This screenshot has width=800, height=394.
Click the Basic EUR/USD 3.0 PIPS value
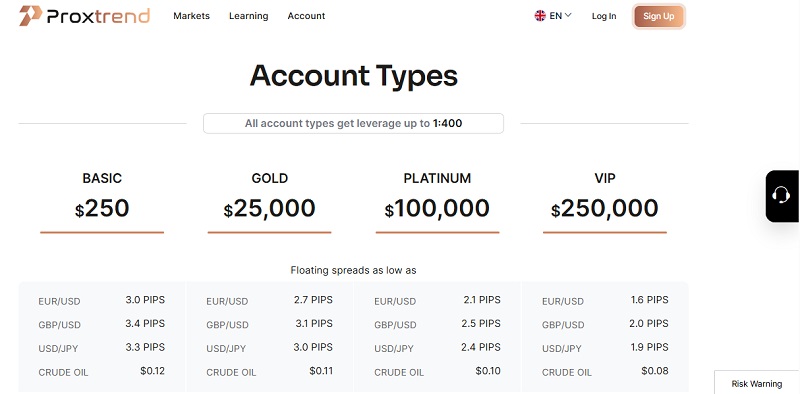pyautogui.click(x=145, y=300)
